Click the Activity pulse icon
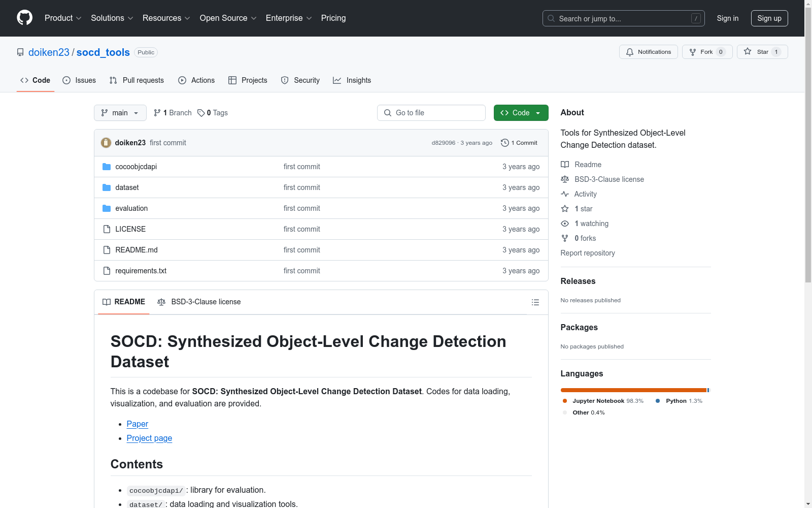The width and height of the screenshot is (812, 508). click(565, 194)
